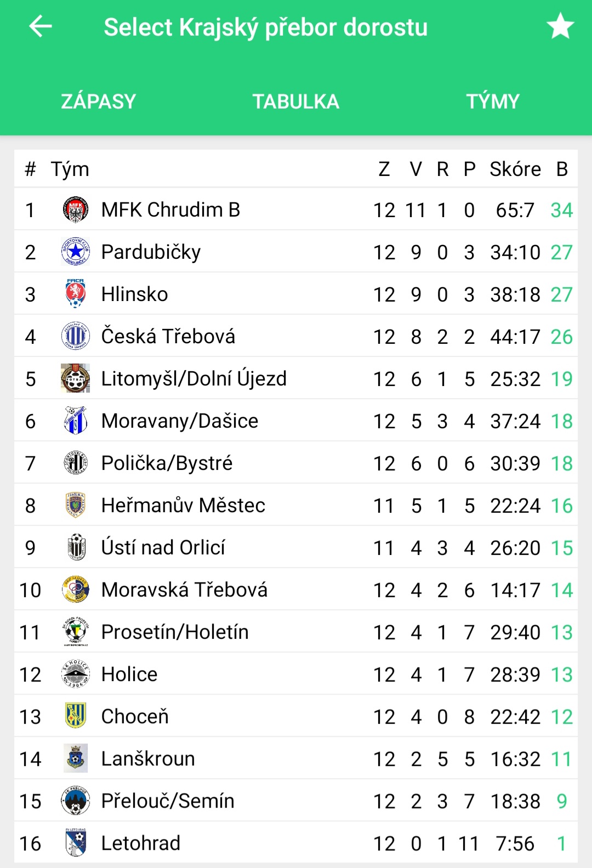This screenshot has width=592, height=868.
Task: Click the Lanškroun team badge
Action: [x=76, y=758]
